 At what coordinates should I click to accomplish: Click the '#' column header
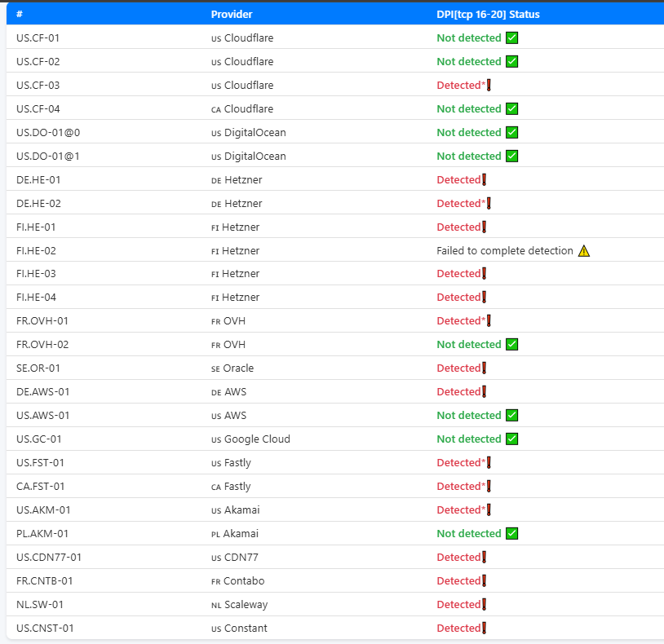[x=20, y=15]
